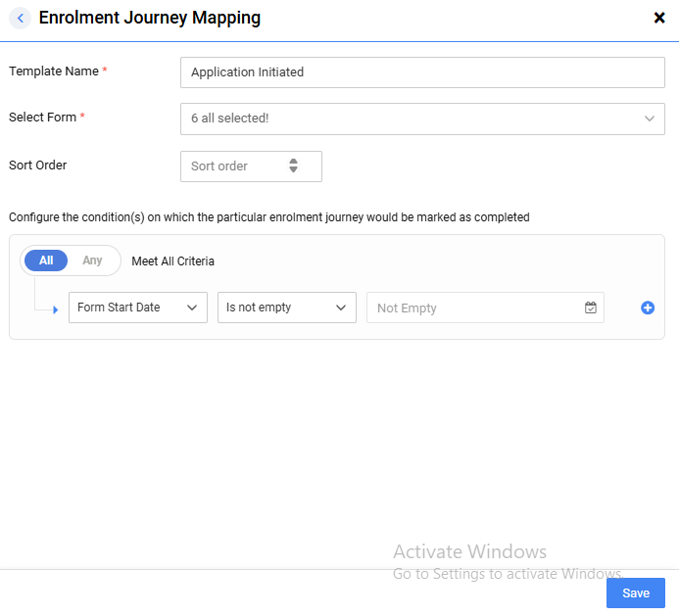Focus the Sort order number input
679x616 pixels.
(x=235, y=166)
